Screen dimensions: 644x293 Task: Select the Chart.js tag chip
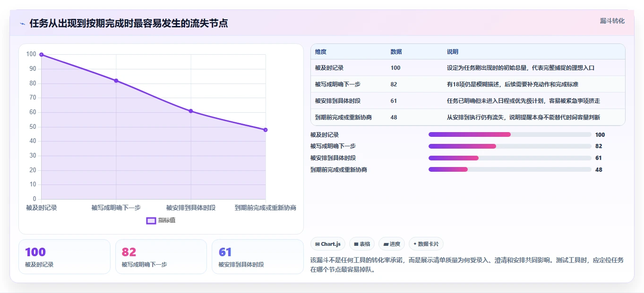point(327,244)
